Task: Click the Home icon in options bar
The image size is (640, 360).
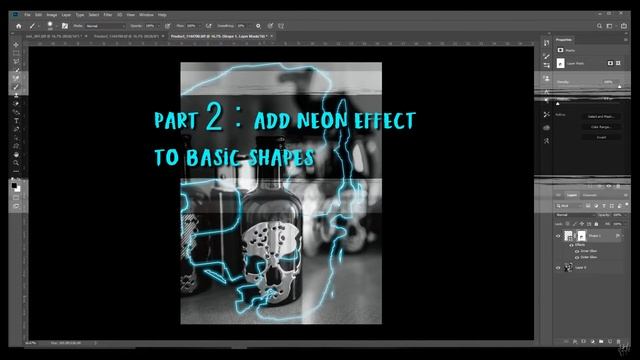Action: [18, 26]
